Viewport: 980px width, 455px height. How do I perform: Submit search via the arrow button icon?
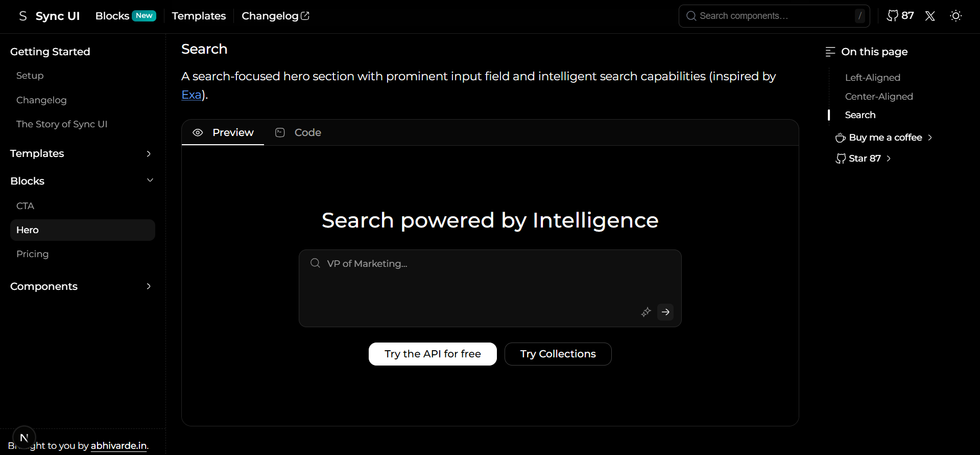(665, 312)
